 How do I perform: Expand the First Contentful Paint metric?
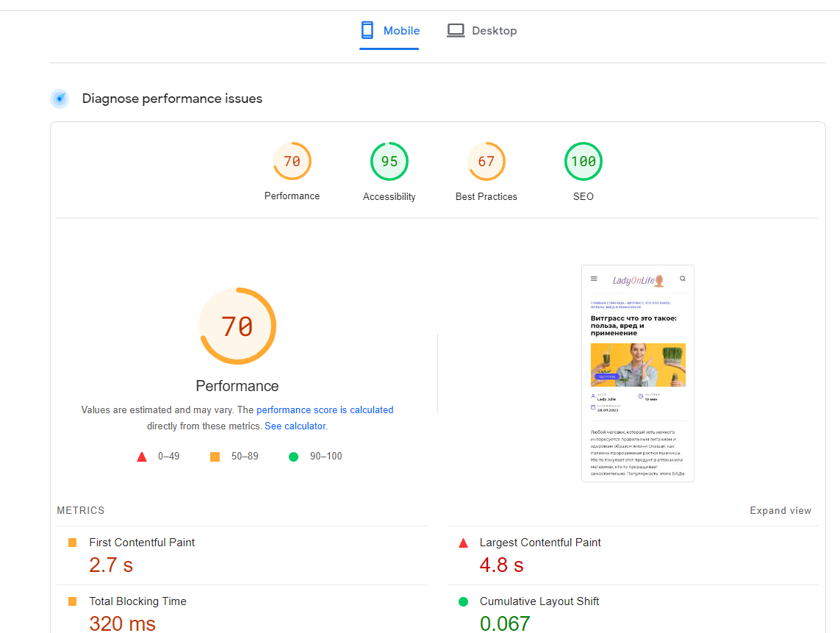[x=142, y=543]
